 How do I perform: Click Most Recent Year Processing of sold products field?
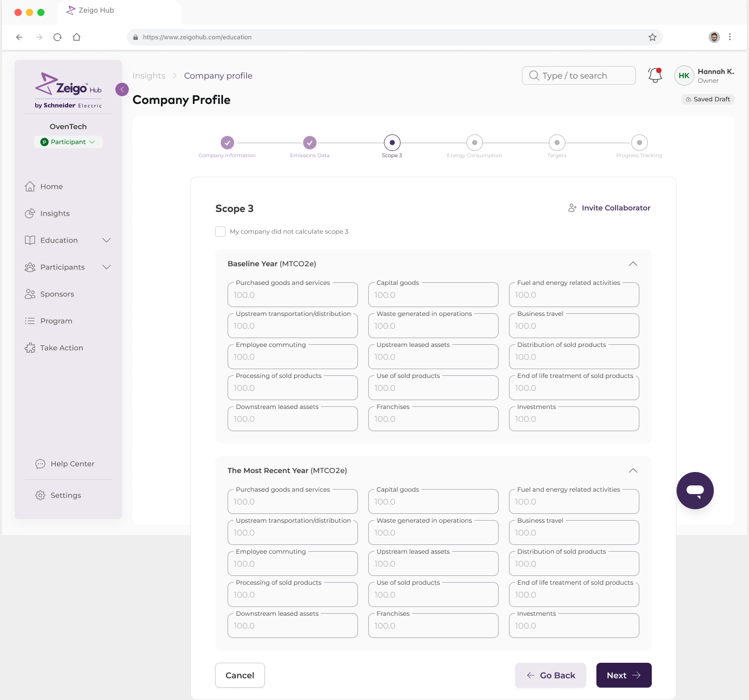pos(293,595)
